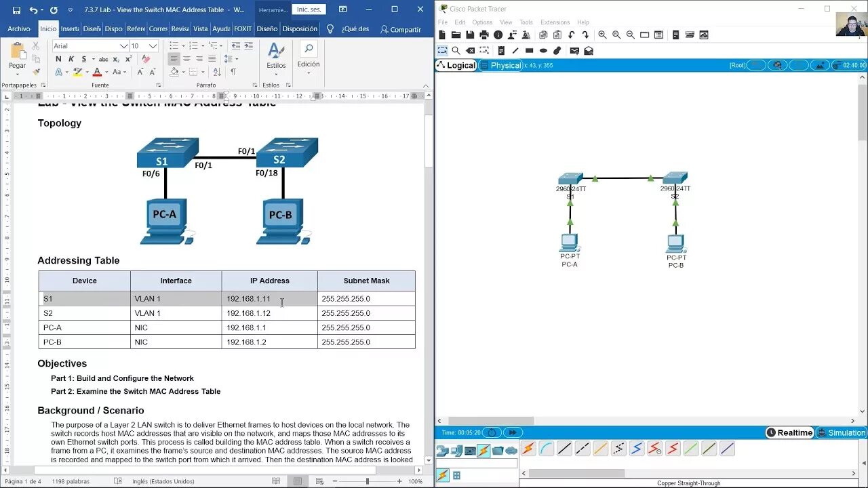The height and width of the screenshot is (488, 868).
Task: Save the Word document
Action: click(16, 10)
